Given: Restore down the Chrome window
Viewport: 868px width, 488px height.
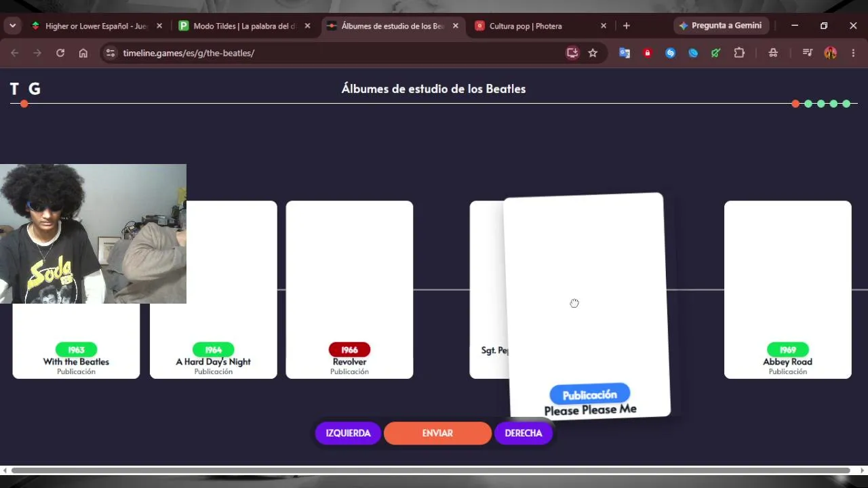Looking at the screenshot, I should coord(824,26).
